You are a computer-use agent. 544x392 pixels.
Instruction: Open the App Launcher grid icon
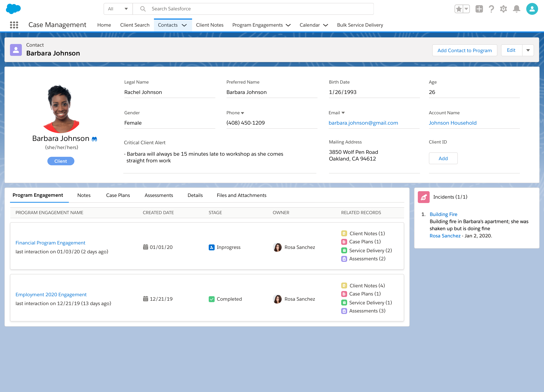pos(14,25)
